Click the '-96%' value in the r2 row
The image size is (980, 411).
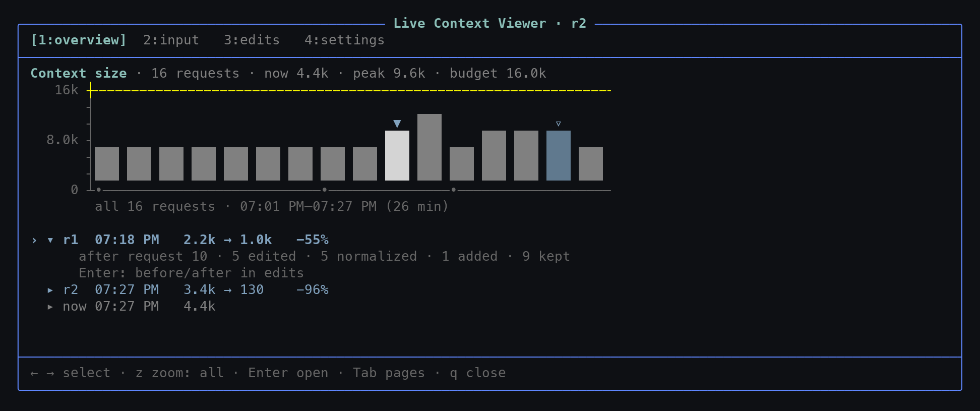[x=313, y=289]
